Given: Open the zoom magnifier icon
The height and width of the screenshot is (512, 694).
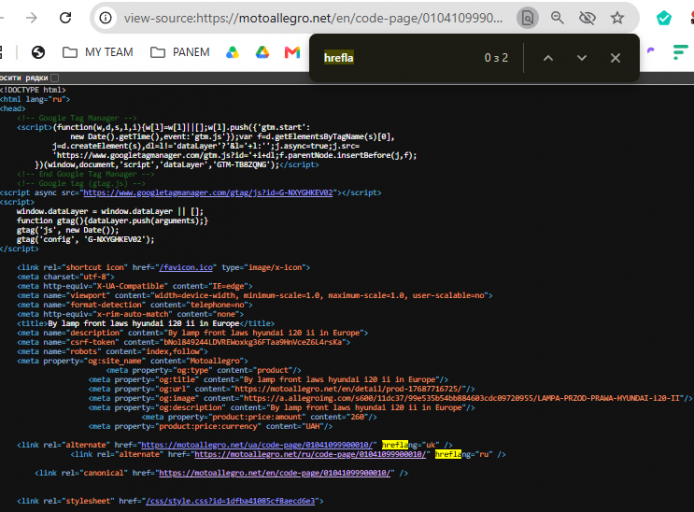Looking at the screenshot, I should pyautogui.click(x=557, y=18).
